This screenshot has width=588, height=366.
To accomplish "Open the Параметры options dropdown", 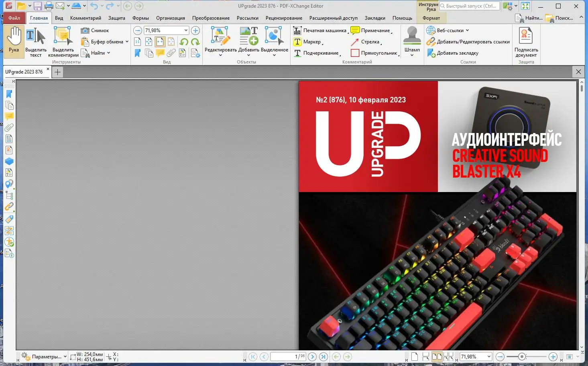I will [x=44, y=356].
